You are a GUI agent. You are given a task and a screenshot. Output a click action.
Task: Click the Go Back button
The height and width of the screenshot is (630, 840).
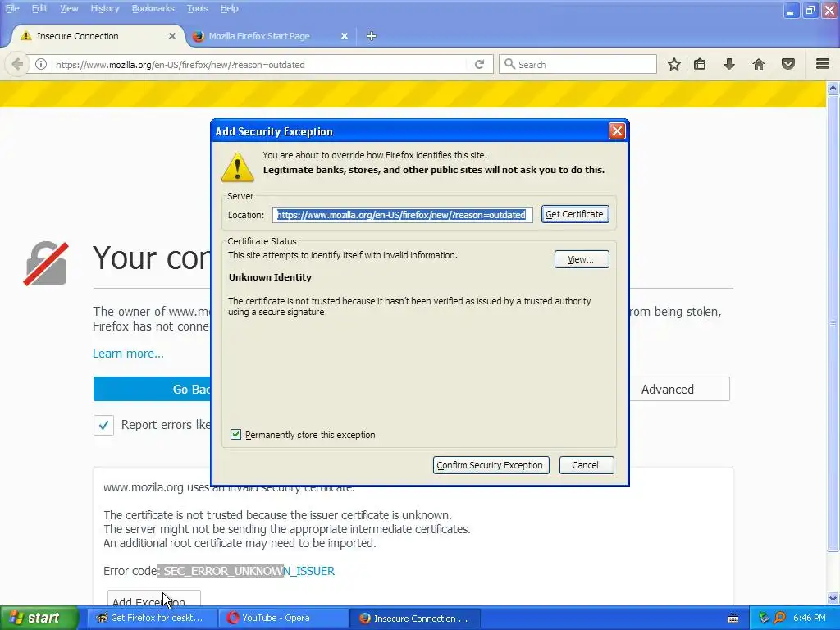pos(153,390)
